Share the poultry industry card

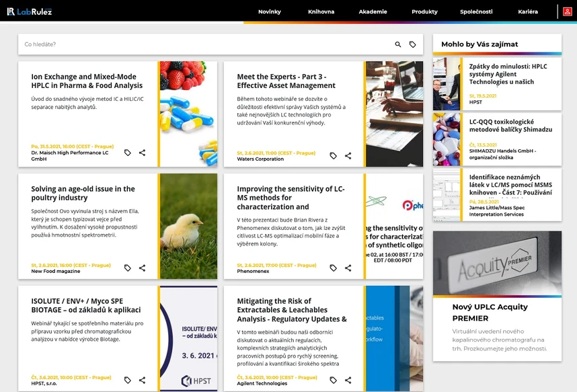pos(142,268)
